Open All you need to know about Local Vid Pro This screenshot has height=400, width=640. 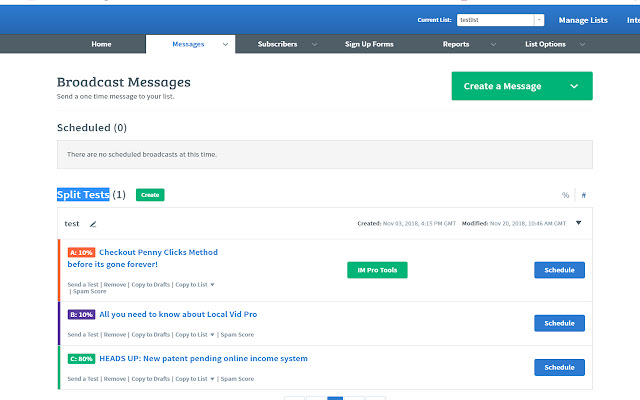(x=178, y=314)
